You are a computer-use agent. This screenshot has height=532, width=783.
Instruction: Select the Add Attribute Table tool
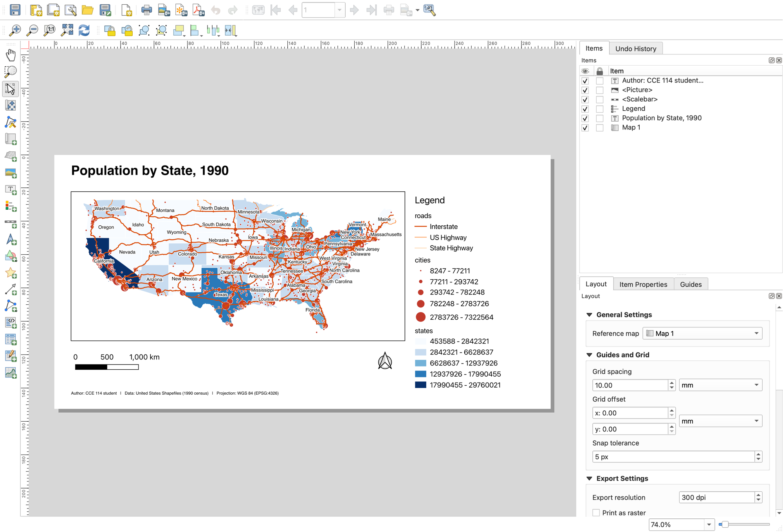pyautogui.click(x=11, y=340)
